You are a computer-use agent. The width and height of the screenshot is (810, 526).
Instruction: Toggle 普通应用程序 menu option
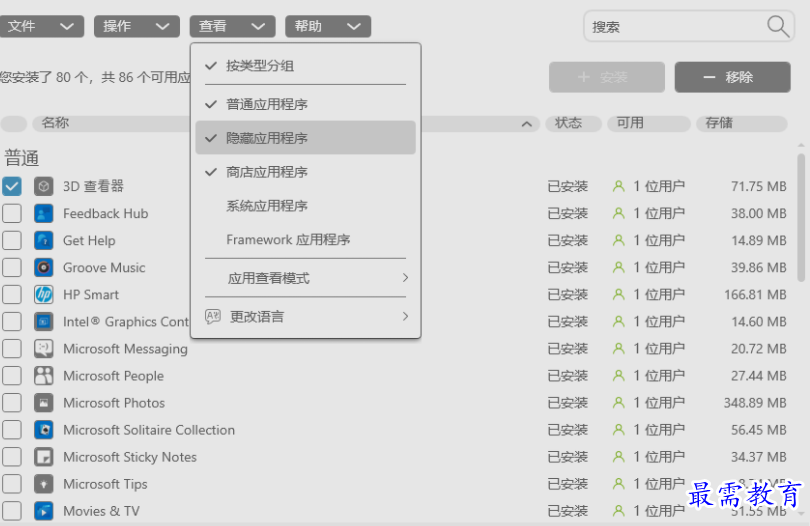305,104
